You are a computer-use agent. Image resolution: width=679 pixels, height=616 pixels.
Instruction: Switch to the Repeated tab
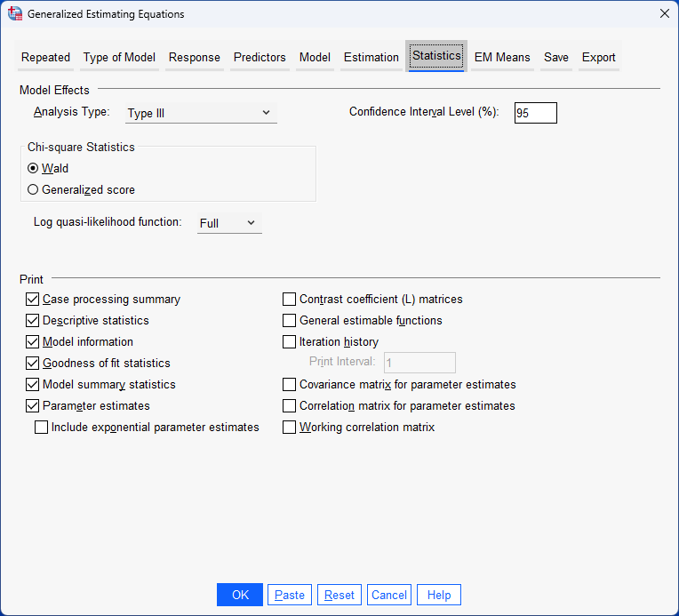pos(45,58)
